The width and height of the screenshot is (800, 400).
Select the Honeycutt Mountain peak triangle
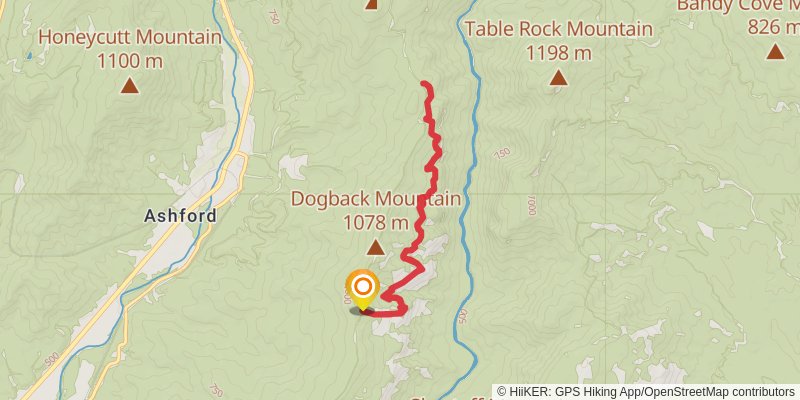click(130, 85)
